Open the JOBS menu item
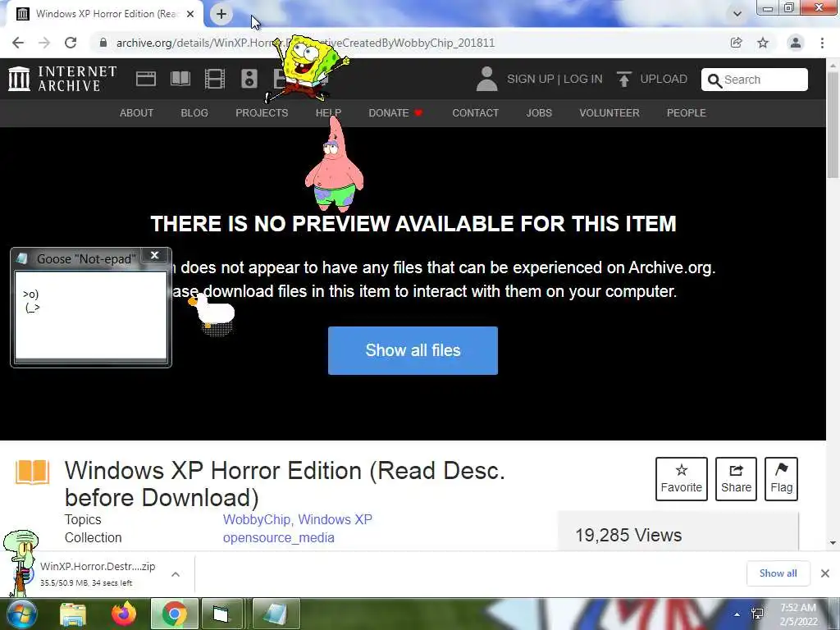Image resolution: width=840 pixels, height=630 pixels. coord(539,113)
